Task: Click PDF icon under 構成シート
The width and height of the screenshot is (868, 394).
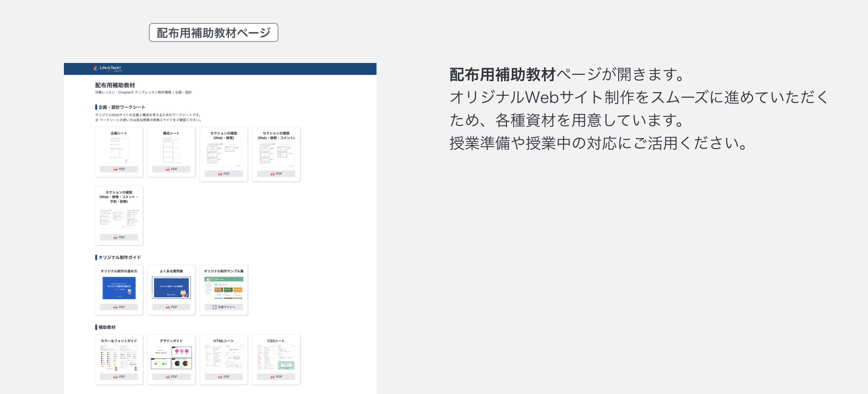Action: click(x=168, y=169)
